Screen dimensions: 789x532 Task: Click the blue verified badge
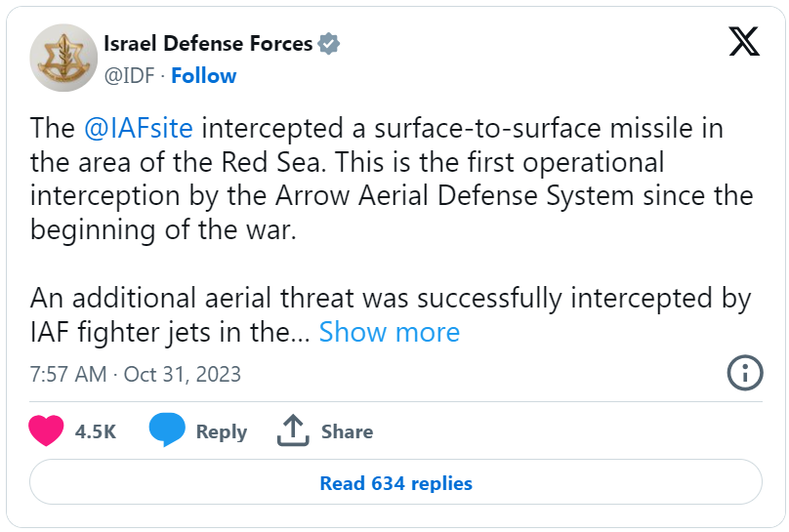click(x=328, y=44)
